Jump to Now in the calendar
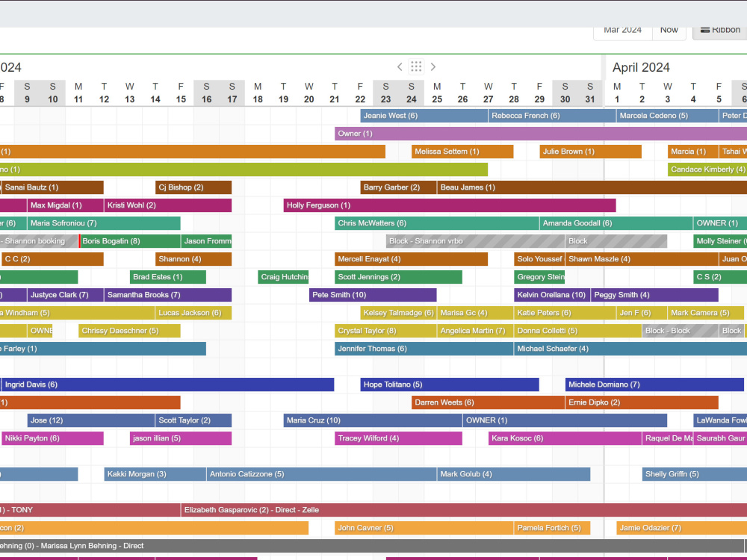This screenshot has width=747, height=560. (669, 30)
